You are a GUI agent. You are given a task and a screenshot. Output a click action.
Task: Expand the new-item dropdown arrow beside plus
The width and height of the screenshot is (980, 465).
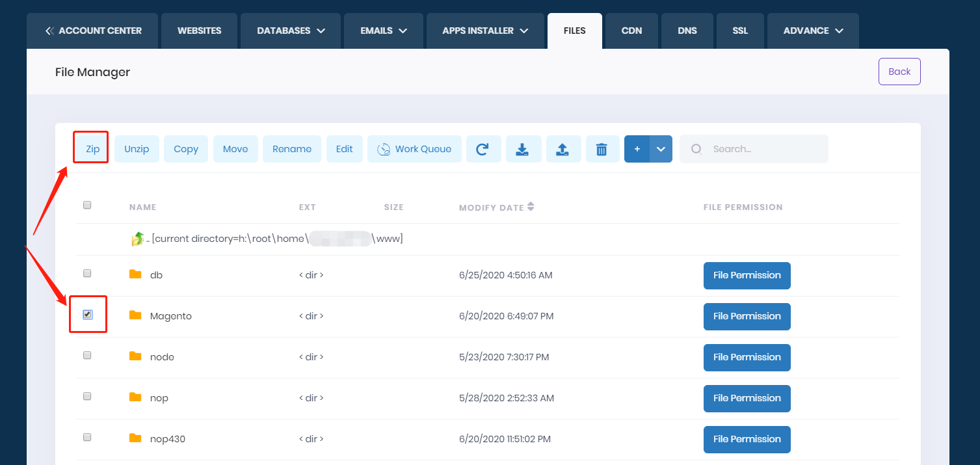661,149
